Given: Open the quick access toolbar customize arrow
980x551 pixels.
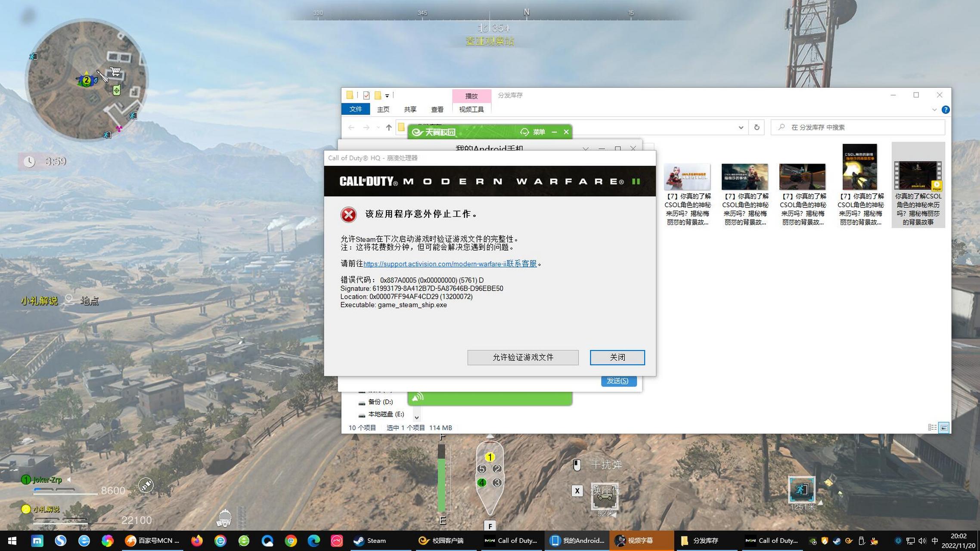Looking at the screenshot, I should coord(387,96).
